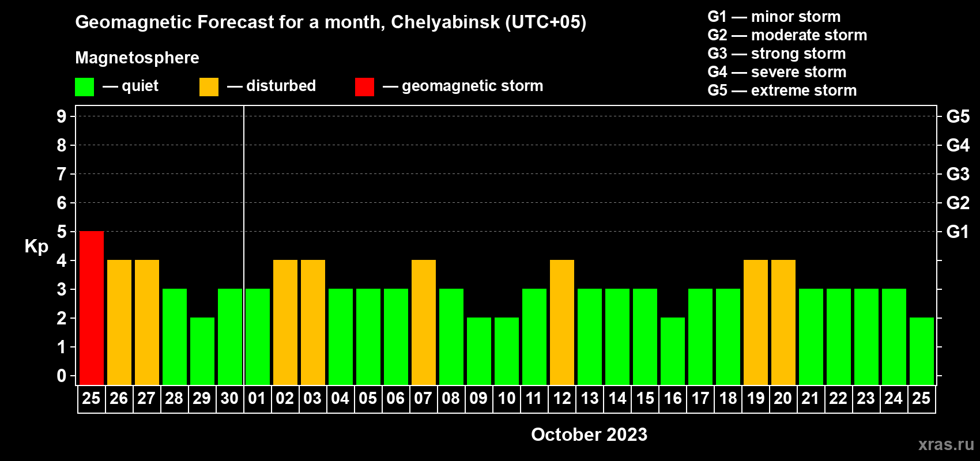Click the 'October 2023' month label
The image size is (980, 461).
click(x=589, y=434)
